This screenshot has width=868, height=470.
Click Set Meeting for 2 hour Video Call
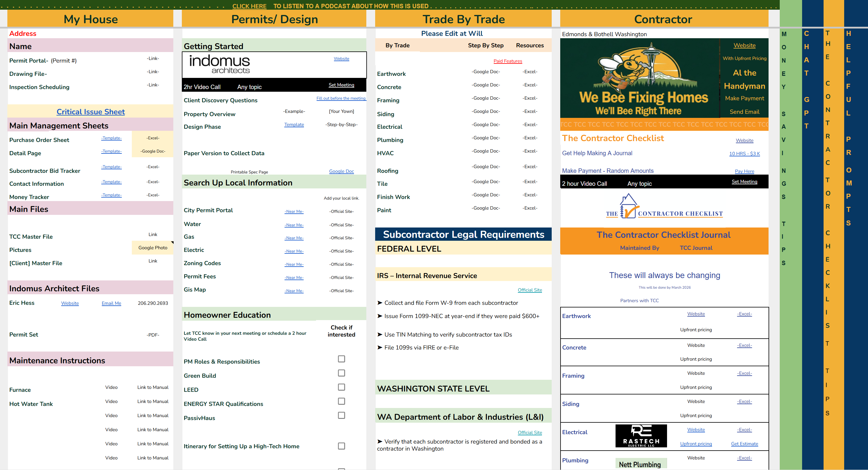tap(745, 181)
